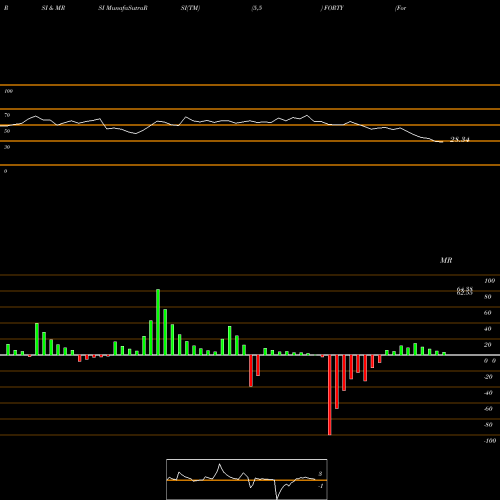Image resolution: width=500 pixels, height=500 pixels.
Task: Click the MR axis '-20' label
Action: pos(488,377)
